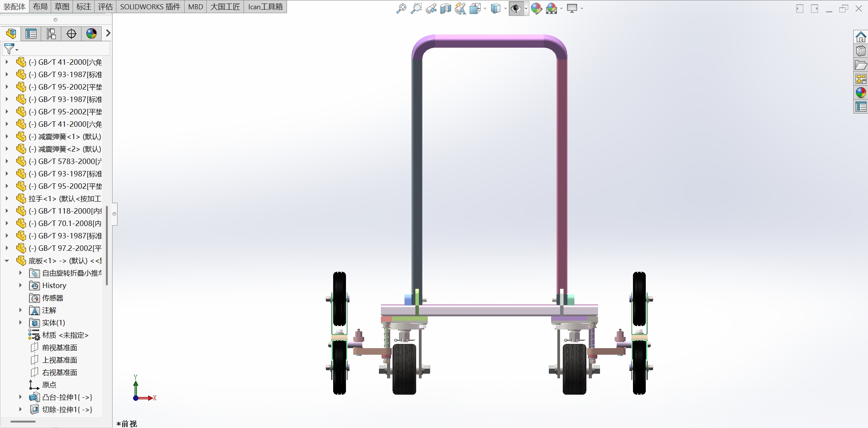Open the Hide/Show Items dropdown arrow
The image size is (868, 428).
tap(526, 9)
